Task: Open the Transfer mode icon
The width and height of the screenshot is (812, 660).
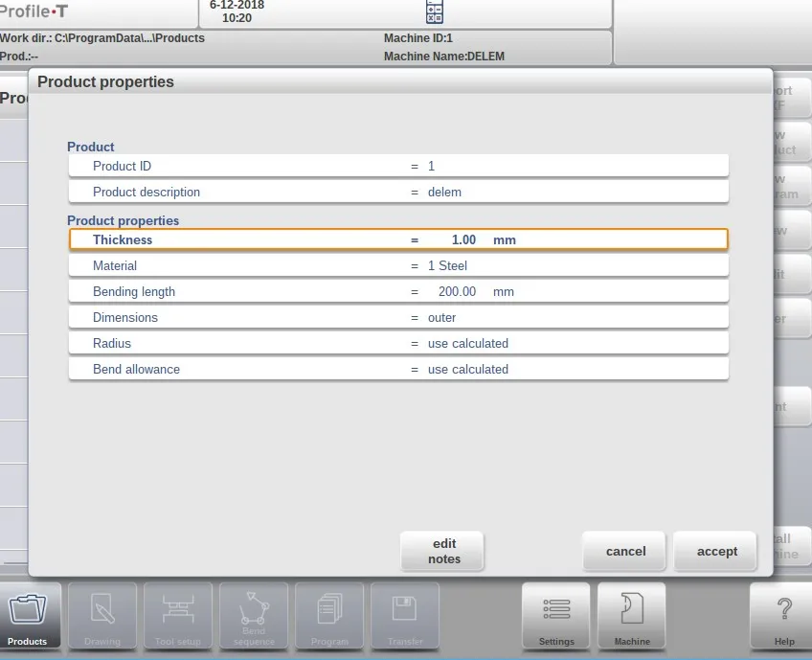Action: tap(405, 616)
